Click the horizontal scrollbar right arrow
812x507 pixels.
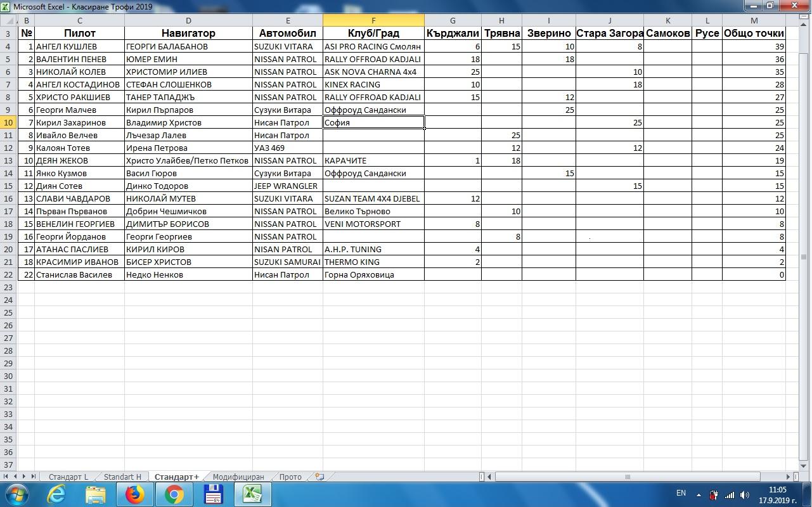[x=789, y=477]
